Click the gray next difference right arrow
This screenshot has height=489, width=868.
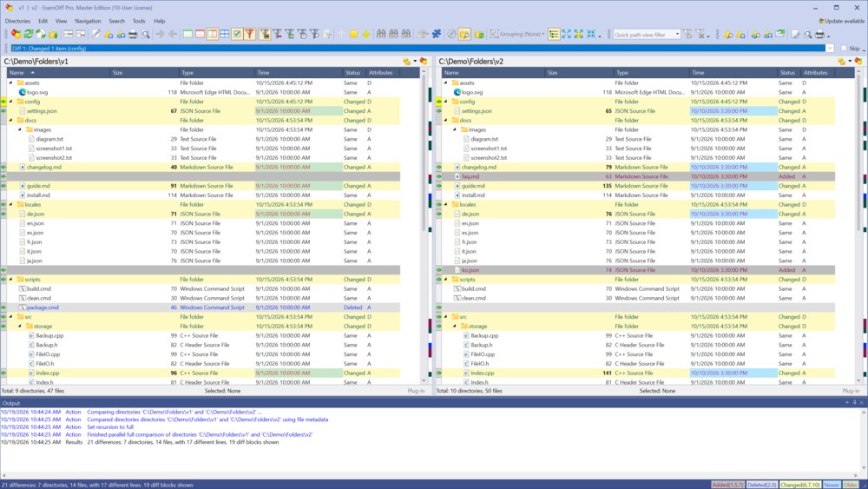point(160,35)
